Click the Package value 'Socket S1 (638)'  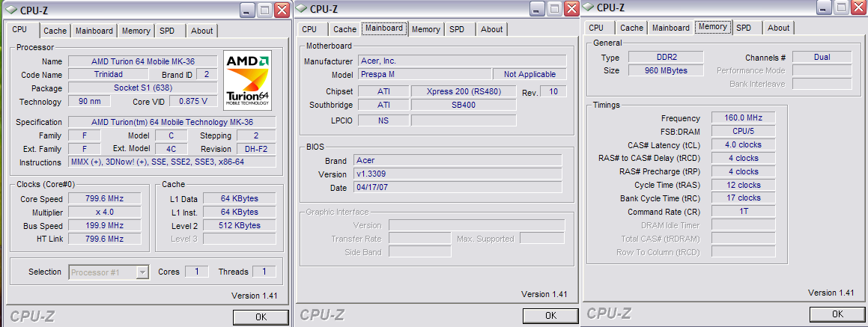click(x=143, y=88)
